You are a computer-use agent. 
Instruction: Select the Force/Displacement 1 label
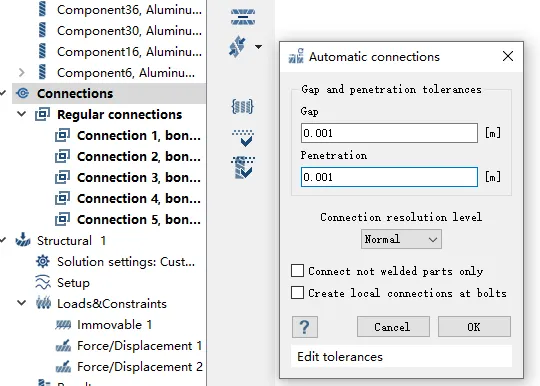[x=139, y=346]
